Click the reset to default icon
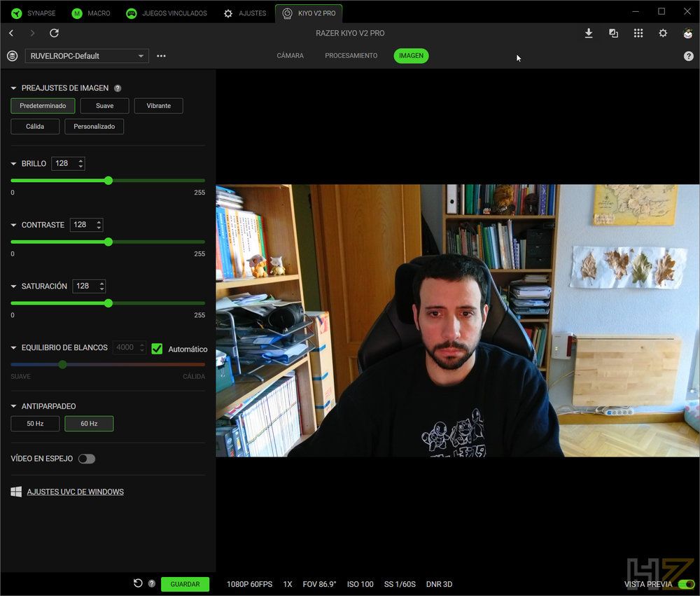Screen dimensions: 700x596 tap(138, 583)
